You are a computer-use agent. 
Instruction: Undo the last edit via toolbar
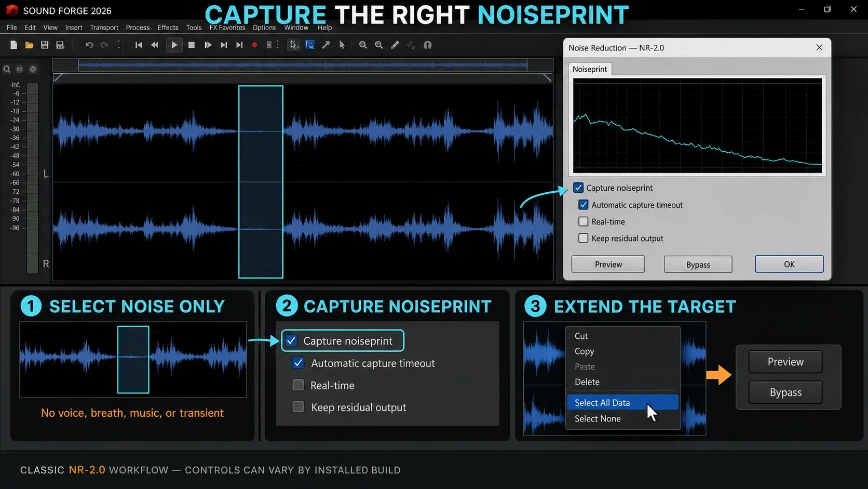pyautogui.click(x=89, y=45)
